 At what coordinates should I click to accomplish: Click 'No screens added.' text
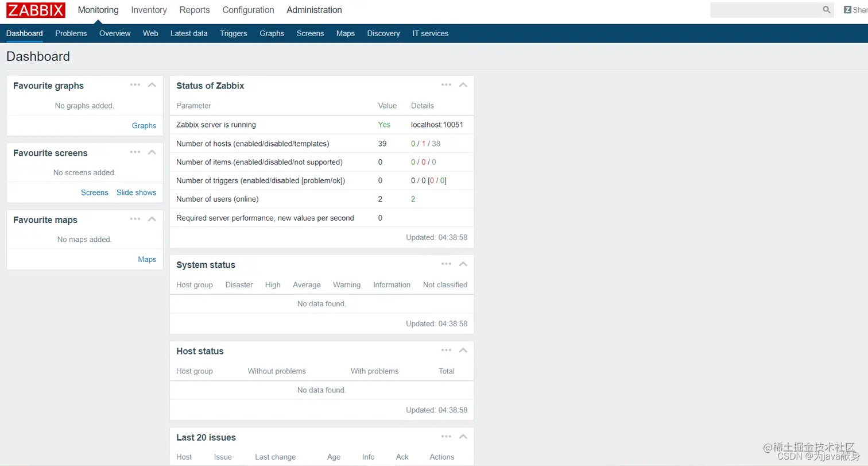click(x=84, y=172)
